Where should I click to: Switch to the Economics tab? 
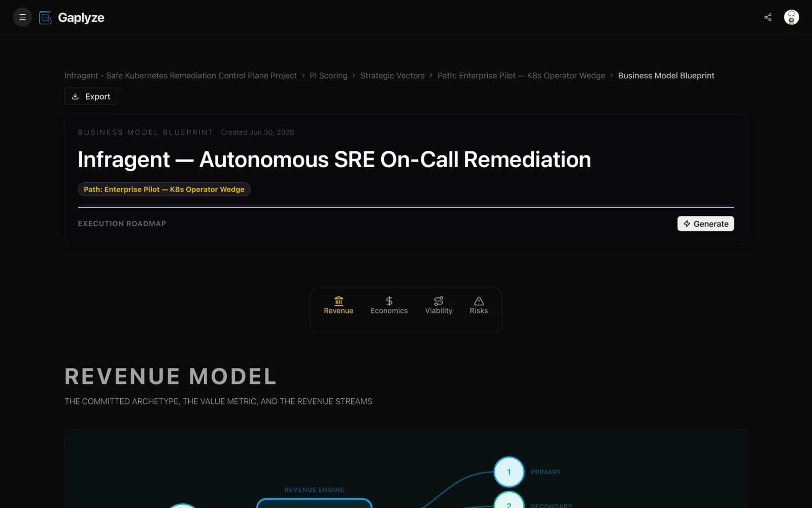click(x=389, y=305)
